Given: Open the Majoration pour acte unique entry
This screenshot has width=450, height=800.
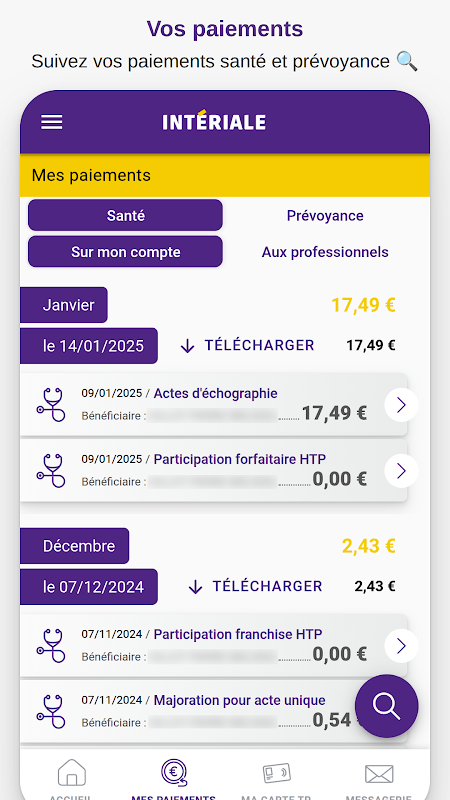Looking at the screenshot, I should click(213, 710).
